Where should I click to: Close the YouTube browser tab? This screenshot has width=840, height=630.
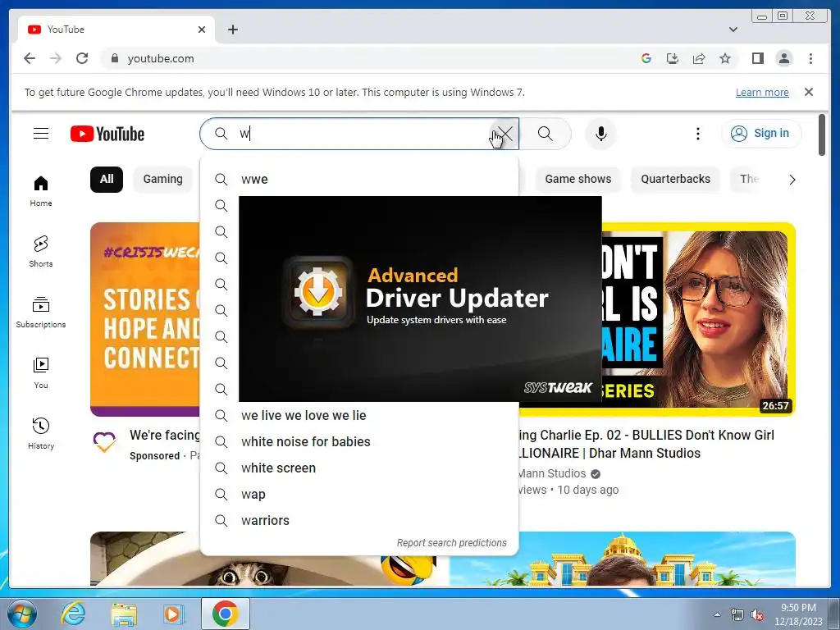point(202,30)
